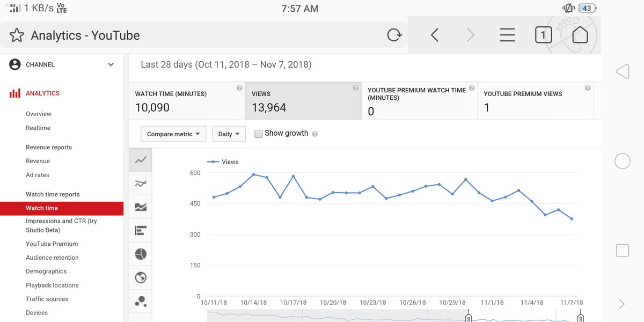Tap the Android home circle button
The height and width of the screenshot is (322, 644).
[x=622, y=161]
